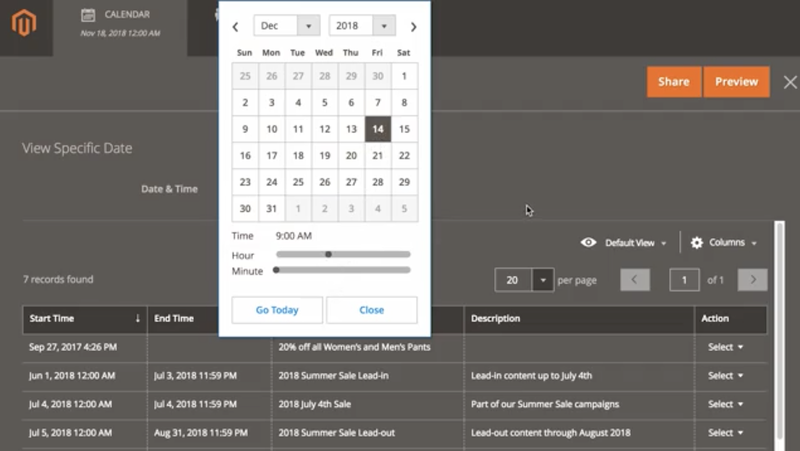800x451 pixels.
Task: Click the page number input field
Action: pyautogui.click(x=684, y=280)
